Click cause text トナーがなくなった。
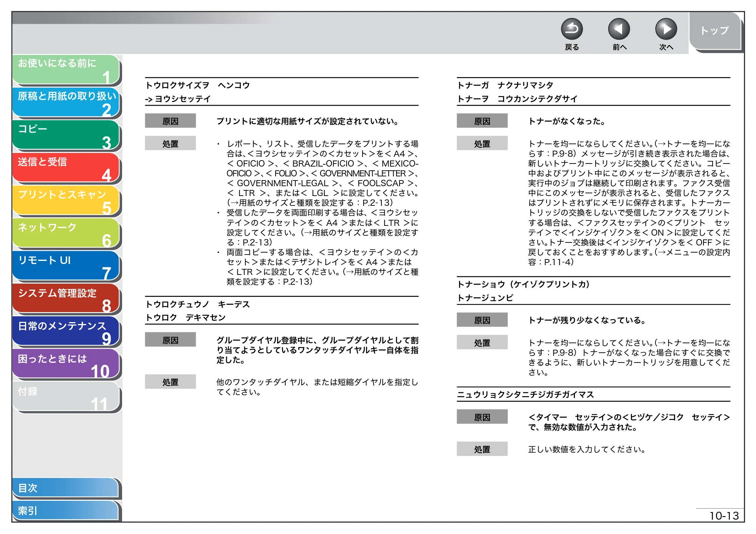This screenshot has width=756, height=534. point(567,121)
